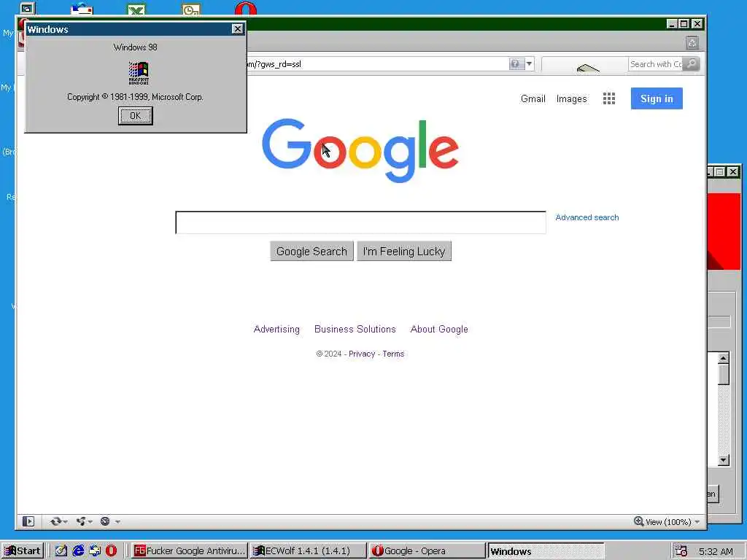The image size is (747, 560).
Task: Click the magnifier search button in Opera toolbar
Action: (692, 64)
